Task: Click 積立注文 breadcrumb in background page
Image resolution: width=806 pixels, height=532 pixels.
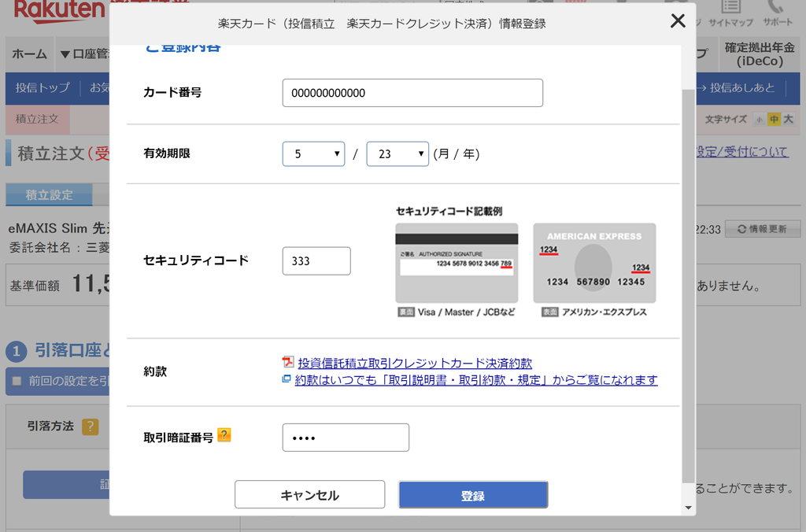Action: 37,120
